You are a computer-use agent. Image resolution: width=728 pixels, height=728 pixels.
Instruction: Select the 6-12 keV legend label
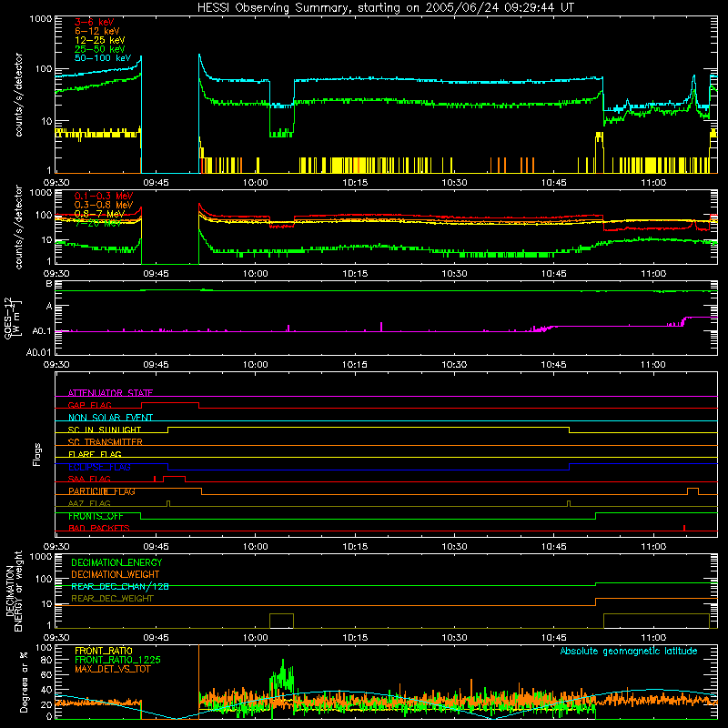[x=96, y=31]
